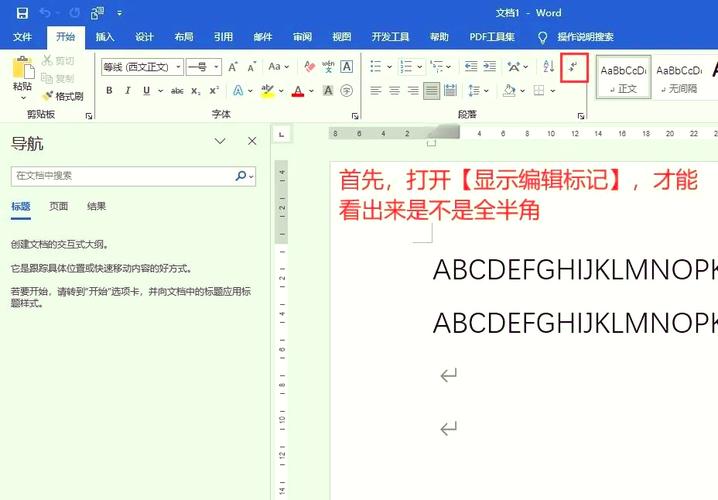This screenshot has width=718, height=500.
Task: Switch to Insert (插入) tab
Action: coord(105,37)
